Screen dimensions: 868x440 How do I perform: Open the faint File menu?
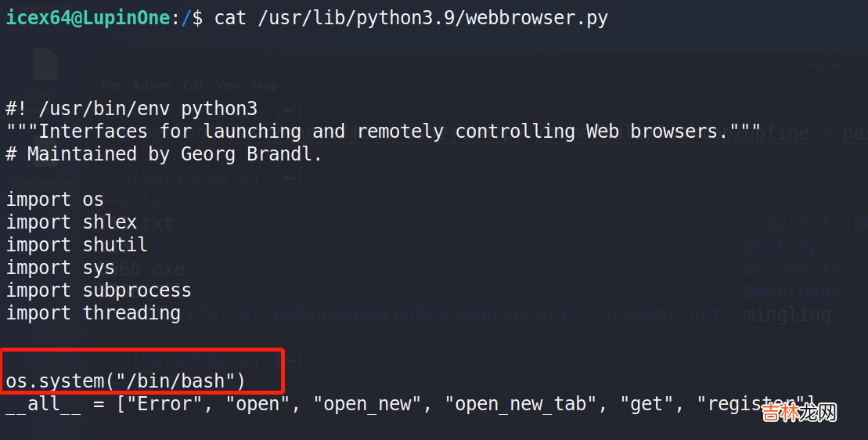[111, 85]
